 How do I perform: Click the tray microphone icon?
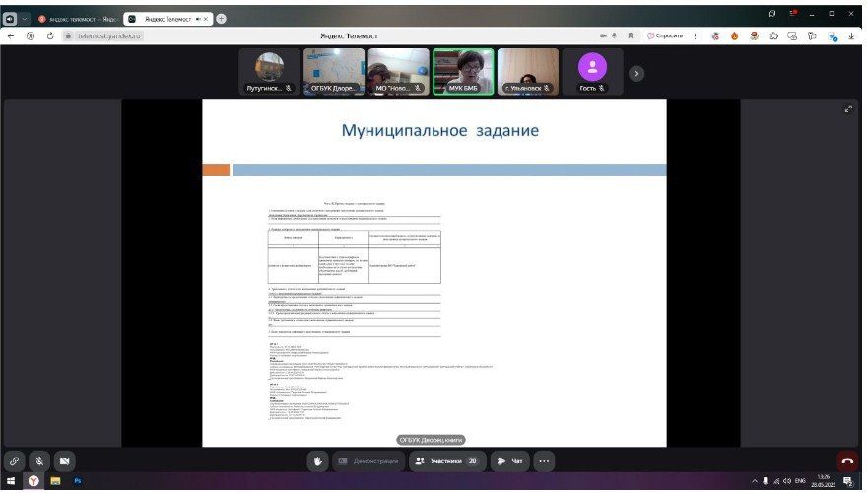pos(765,481)
